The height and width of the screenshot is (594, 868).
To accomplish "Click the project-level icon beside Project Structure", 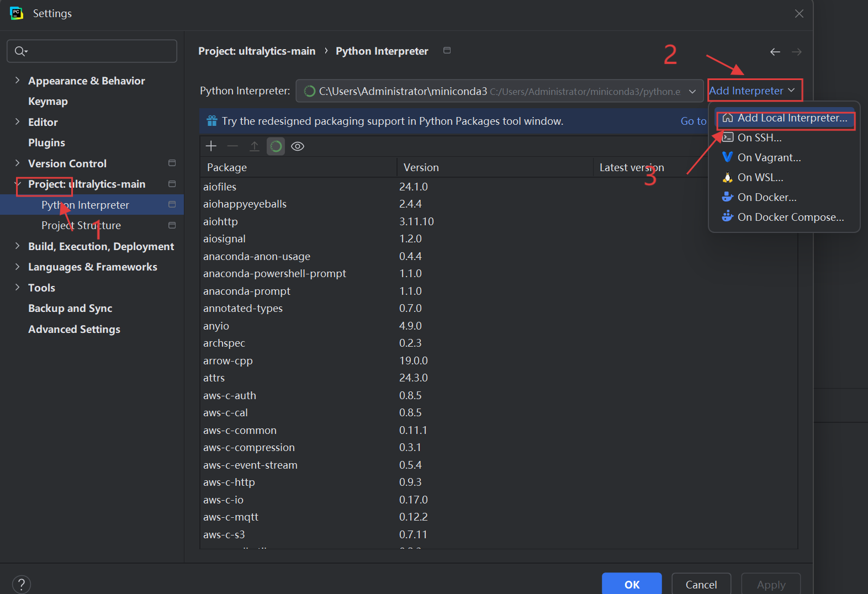I will pos(172,225).
